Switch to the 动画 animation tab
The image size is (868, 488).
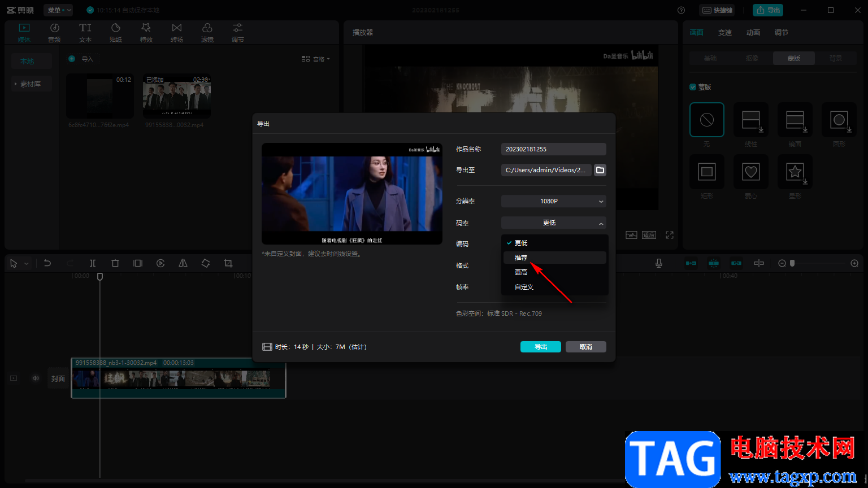point(753,33)
